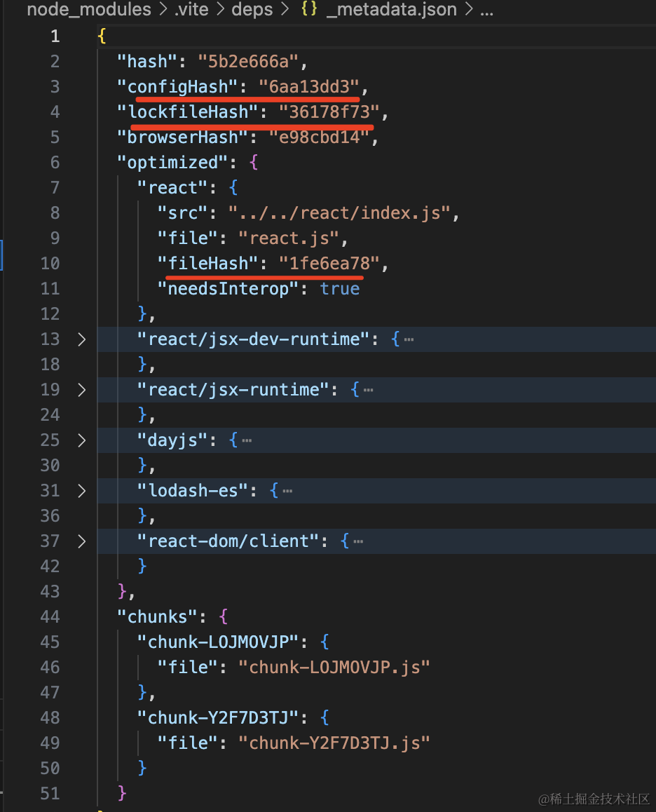
Task: Click the "lodash-es" key text
Action: click(193, 491)
